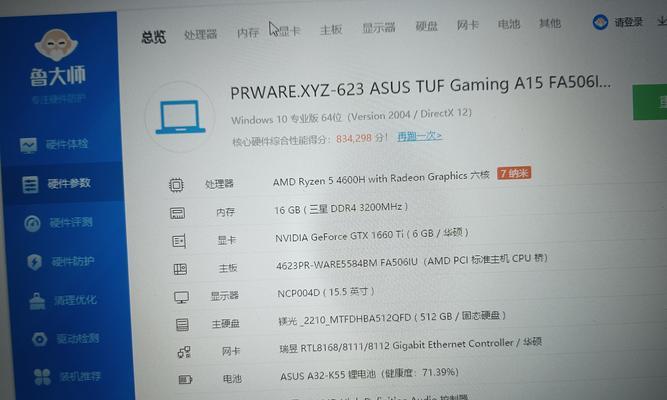Switch to the 总览 overview tab
Image resolution: width=667 pixels, height=400 pixels.
[x=154, y=37]
